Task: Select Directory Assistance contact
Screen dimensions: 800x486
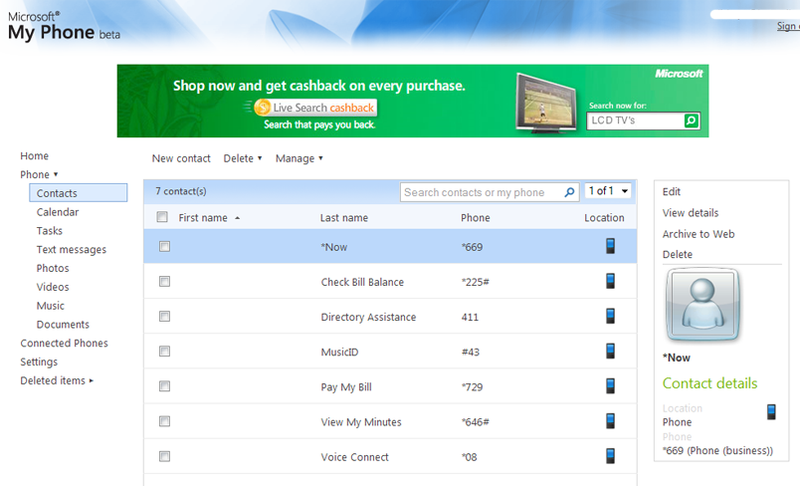Action: coord(368,317)
